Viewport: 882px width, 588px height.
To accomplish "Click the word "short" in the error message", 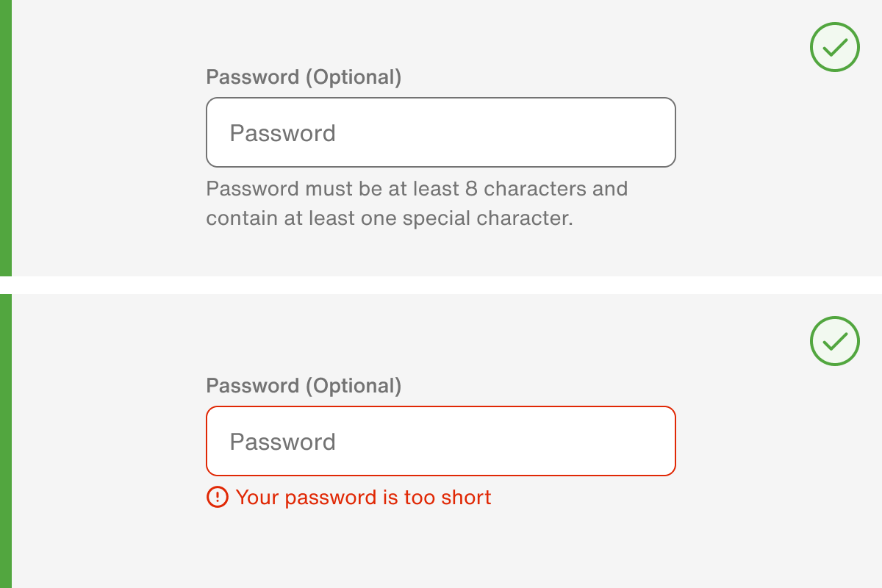I will point(466,498).
